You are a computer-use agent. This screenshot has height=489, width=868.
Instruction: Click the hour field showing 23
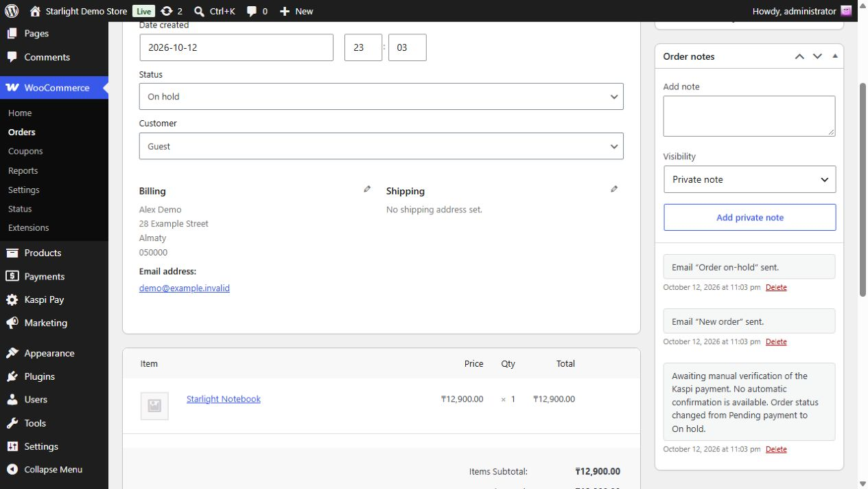(363, 48)
